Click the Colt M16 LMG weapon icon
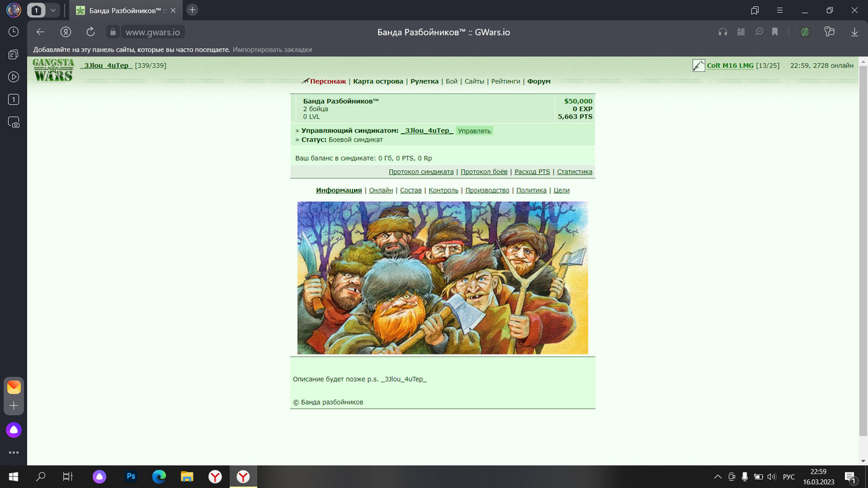Screen dimensions: 868x488 698,66
